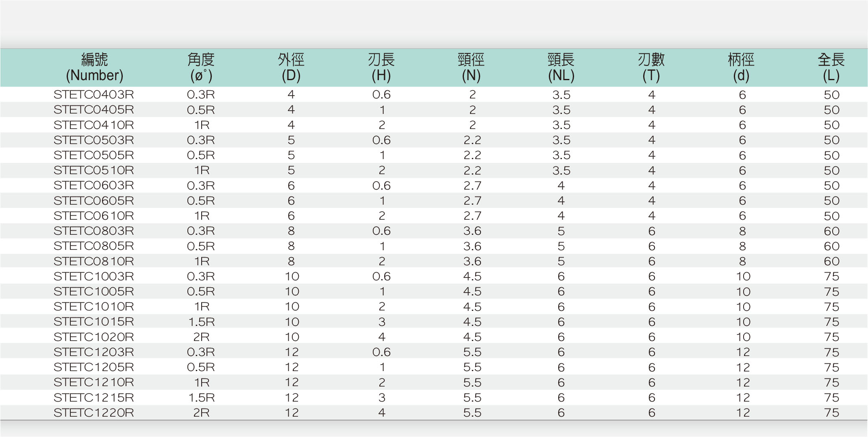
Task: Click the 全長 (L) column header
Action: click(831, 68)
